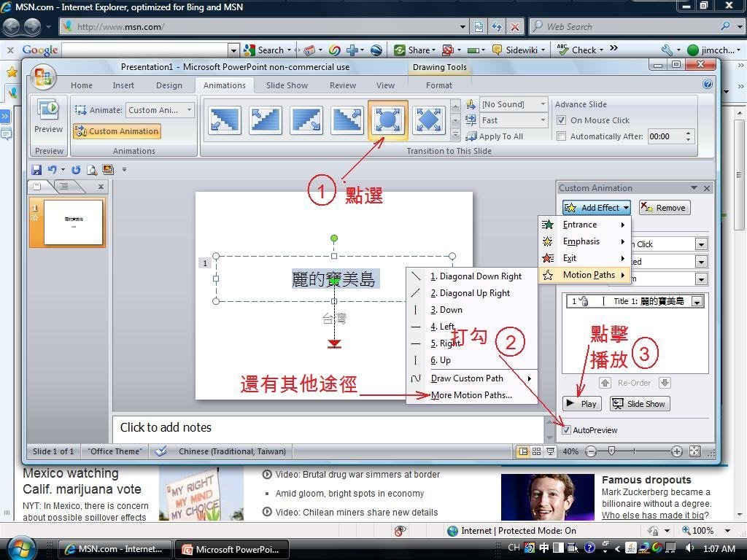Select the fourth diagonal transition thumbnail
This screenshot has width=747, height=560.
coord(347,119)
